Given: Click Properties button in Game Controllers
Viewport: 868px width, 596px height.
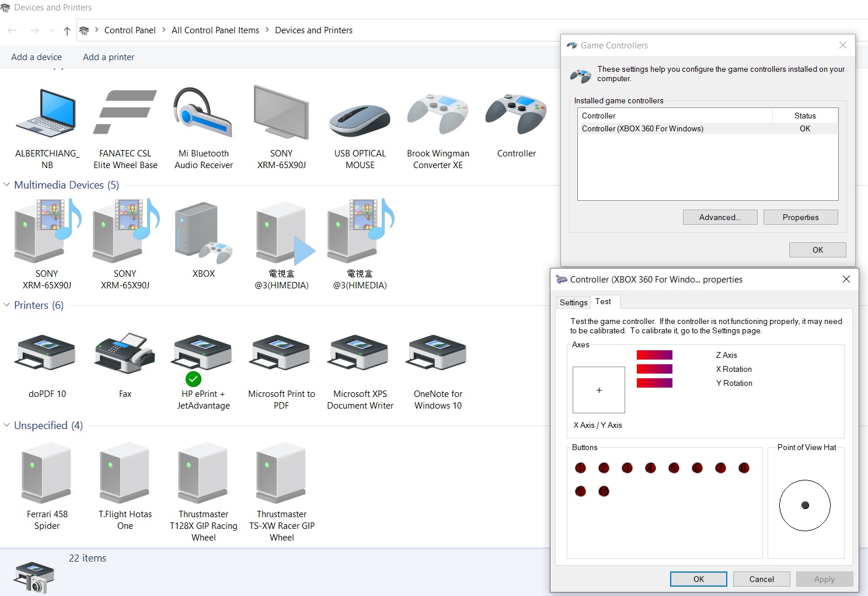Looking at the screenshot, I should coord(800,217).
